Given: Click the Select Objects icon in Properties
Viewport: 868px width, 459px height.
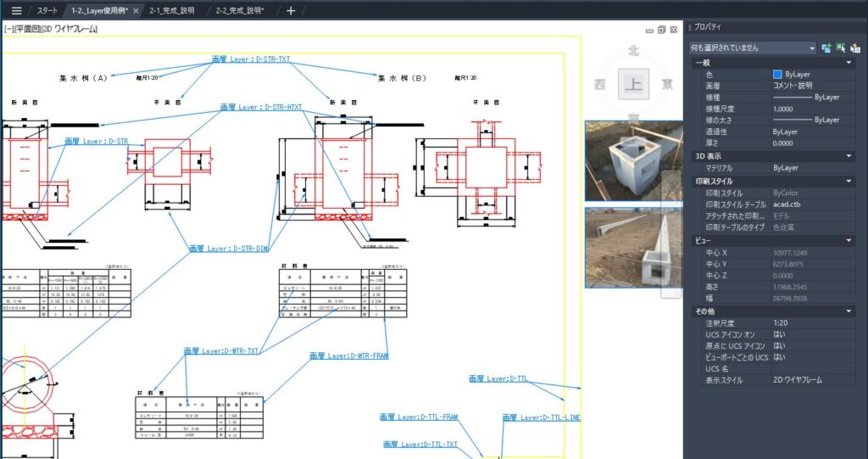Looking at the screenshot, I should [841, 48].
